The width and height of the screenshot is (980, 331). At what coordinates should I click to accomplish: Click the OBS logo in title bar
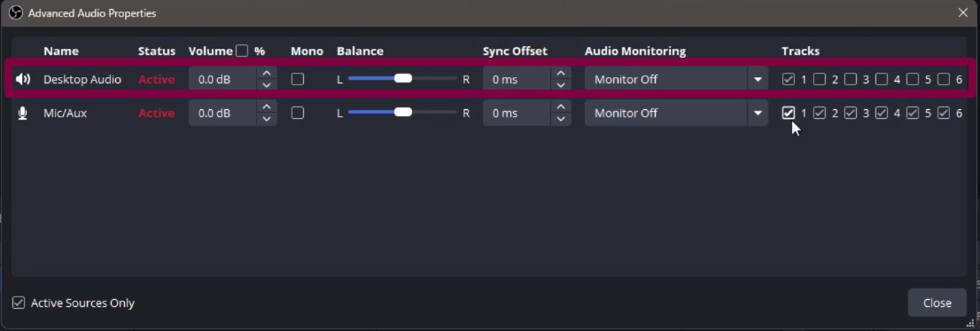16,12
